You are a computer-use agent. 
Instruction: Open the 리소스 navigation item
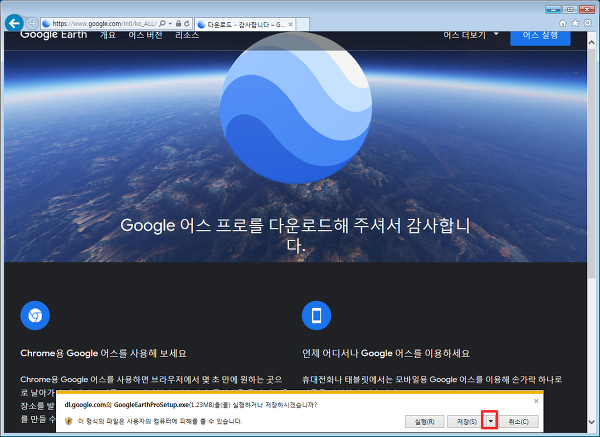187,35
